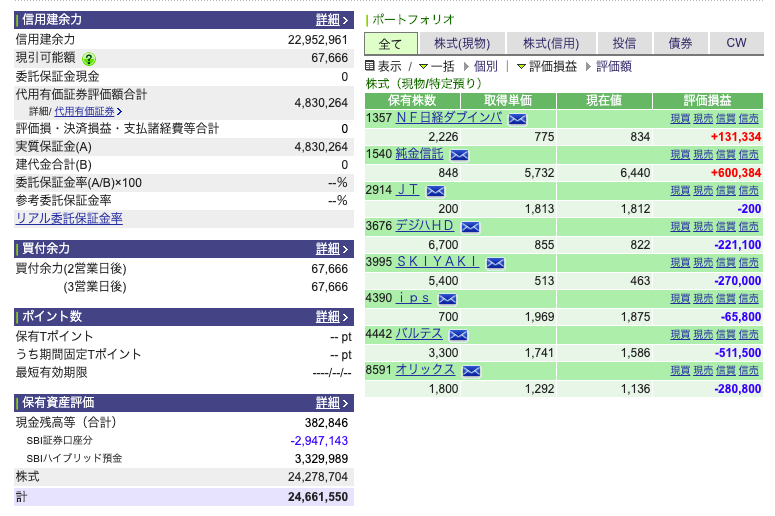
Task: Click 信売 in the デジハHD row
Action: [748, 227]
